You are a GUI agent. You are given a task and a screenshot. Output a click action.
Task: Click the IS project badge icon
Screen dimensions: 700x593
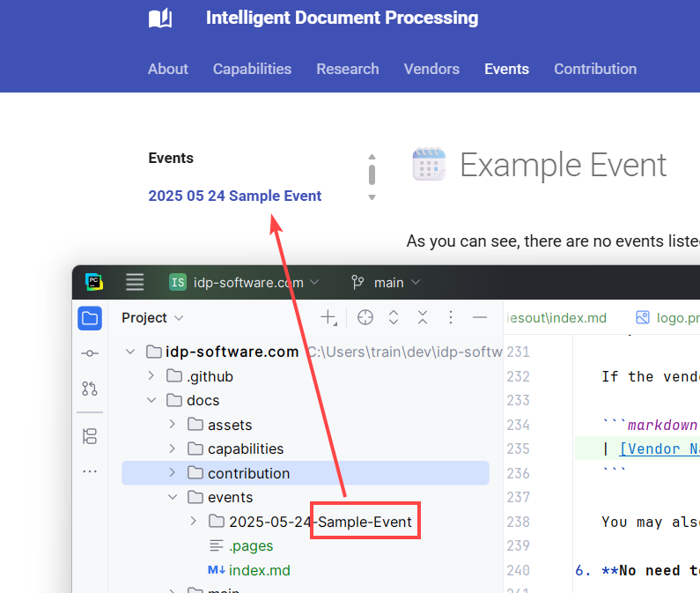[x=178, y=283]
